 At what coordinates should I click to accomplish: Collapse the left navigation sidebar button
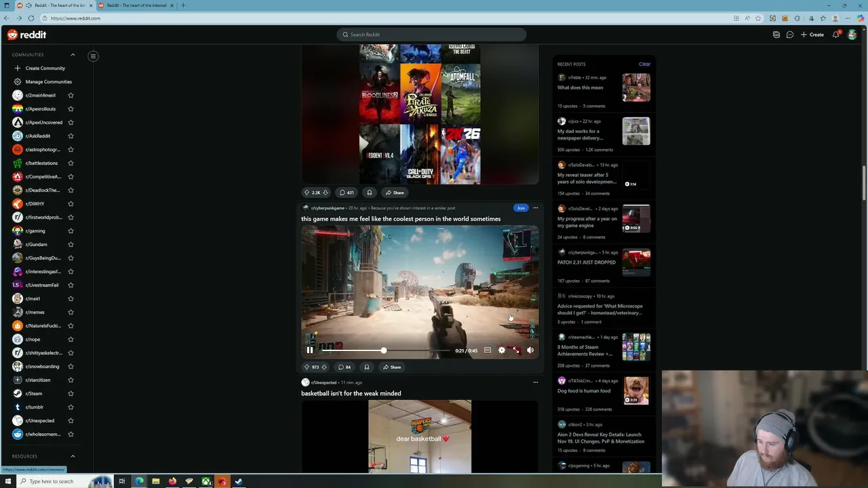point(93,56)
